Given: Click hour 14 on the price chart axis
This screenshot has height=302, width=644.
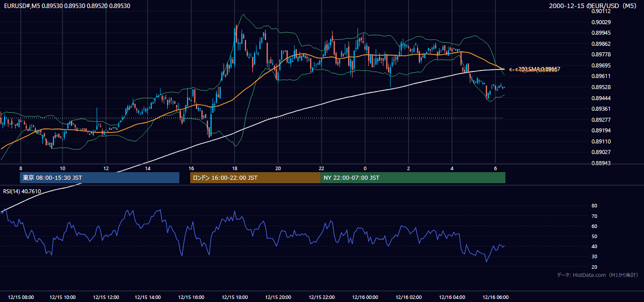Looking at the screenshot, I should (148, 168).
